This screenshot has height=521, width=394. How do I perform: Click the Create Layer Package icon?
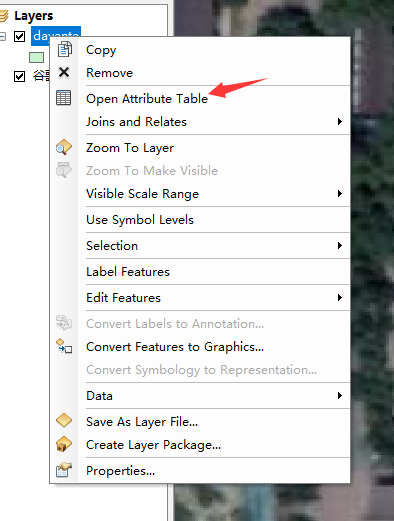click(64, 444)
